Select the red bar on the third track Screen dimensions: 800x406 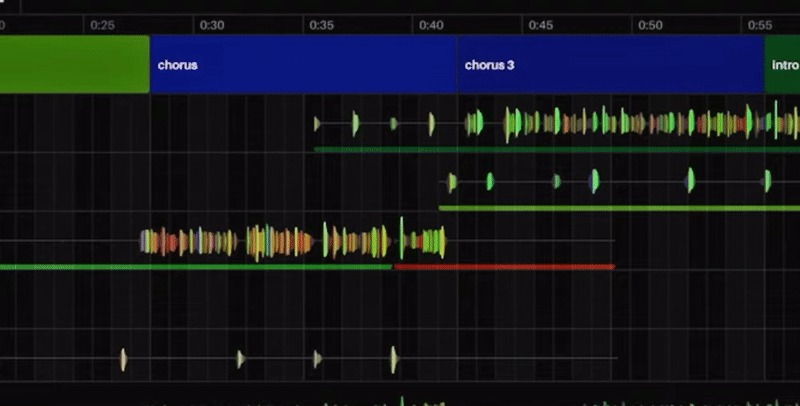504,267
